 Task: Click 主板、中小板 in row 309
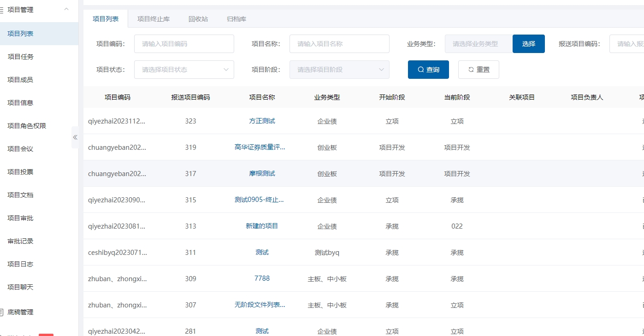click(327, 279)
